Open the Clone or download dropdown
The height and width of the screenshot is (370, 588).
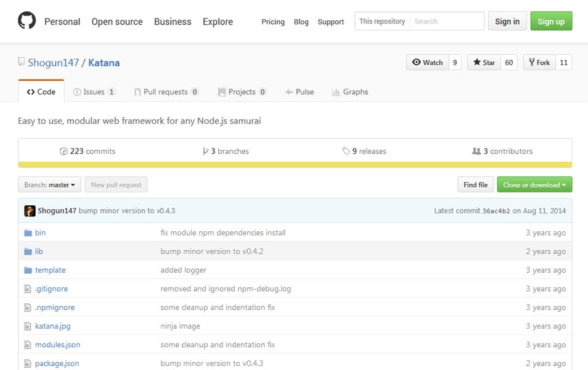[534, 185]
